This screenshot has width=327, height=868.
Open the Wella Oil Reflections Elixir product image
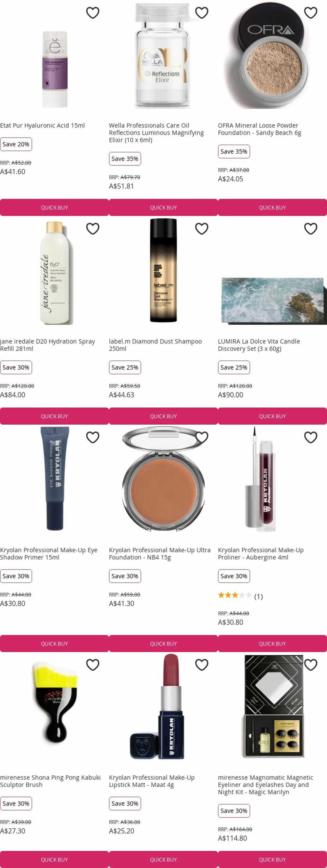pos(163,56)
